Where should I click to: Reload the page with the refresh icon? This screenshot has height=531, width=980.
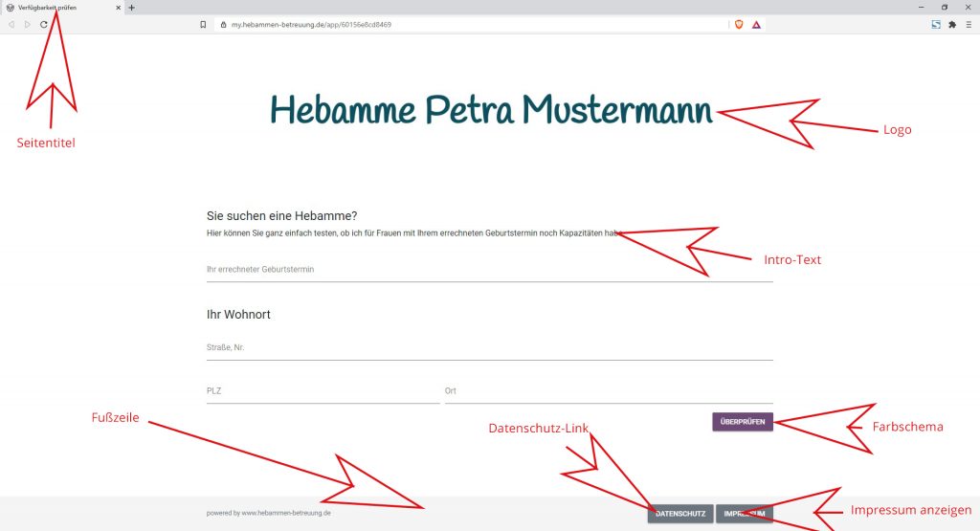pos(44,25)
